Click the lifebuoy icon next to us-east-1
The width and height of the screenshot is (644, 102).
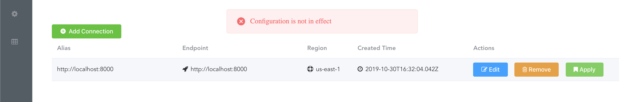tap(310, 69)
